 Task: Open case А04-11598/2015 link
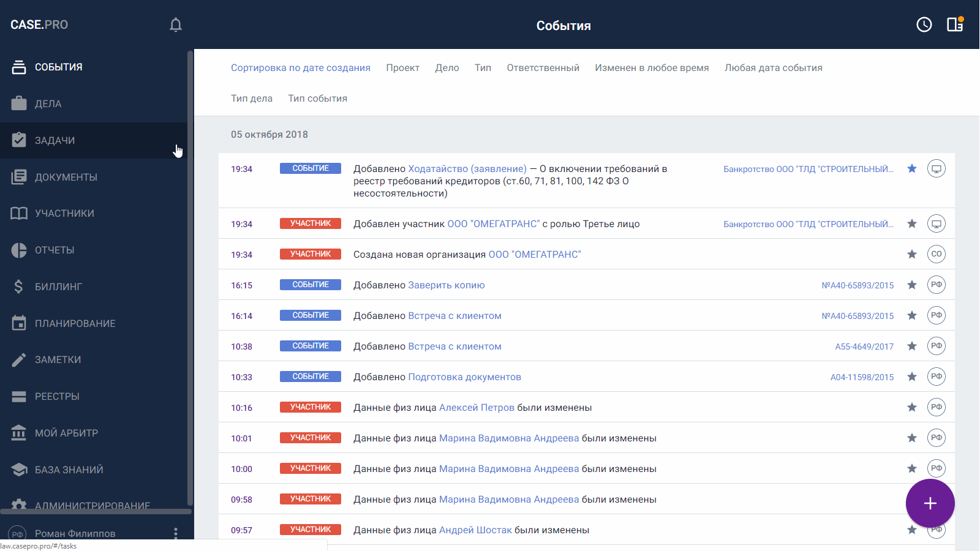pyautogui.click(x=862, y=377)
